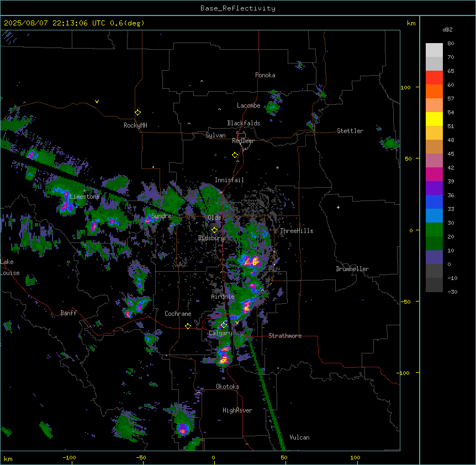Click the yellow diamond marker above Calgary label
The width and height of the screenshot is (476, 465).
[224, 325]
